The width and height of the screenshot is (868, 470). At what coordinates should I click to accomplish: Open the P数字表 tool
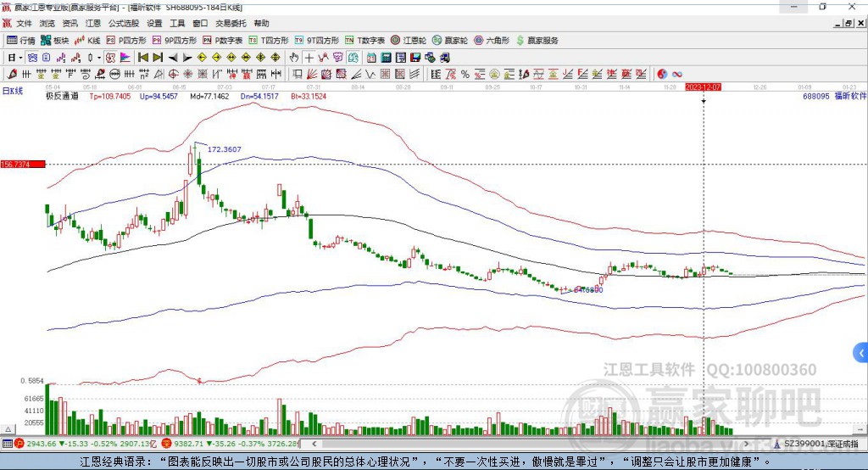pyautogui.click(x=223, y=41)
